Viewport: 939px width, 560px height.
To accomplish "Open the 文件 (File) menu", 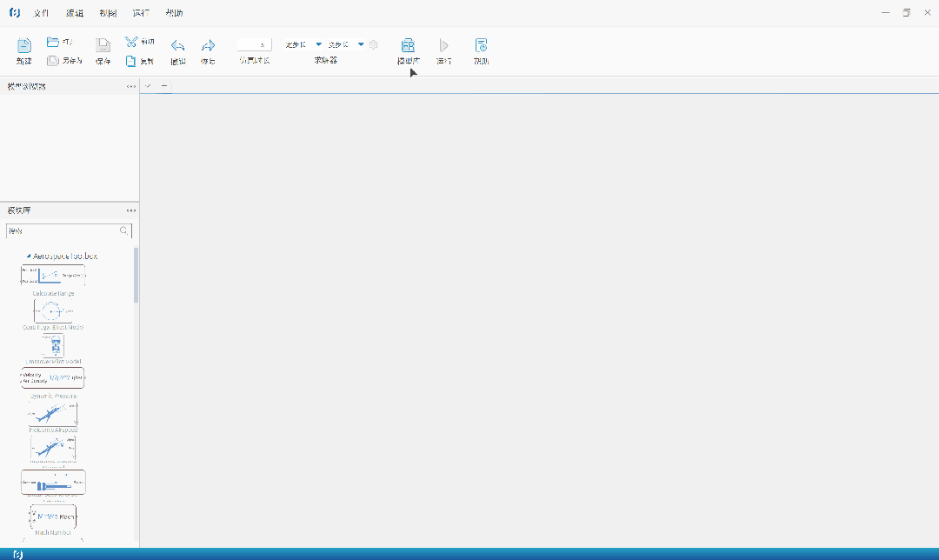I will tap(41, 13).
